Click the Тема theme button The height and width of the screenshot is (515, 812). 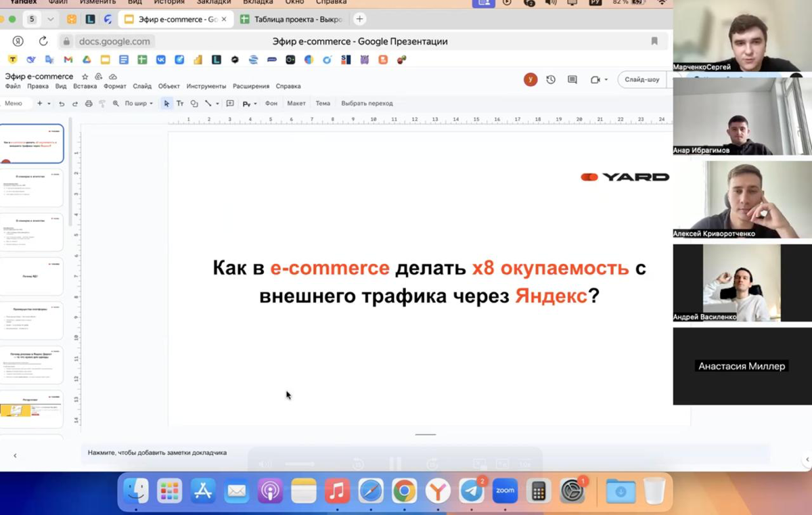(x=323, y=104)
